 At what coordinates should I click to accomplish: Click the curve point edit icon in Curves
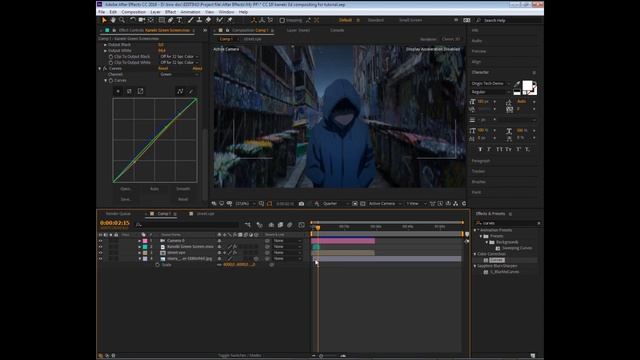point(180,91)
